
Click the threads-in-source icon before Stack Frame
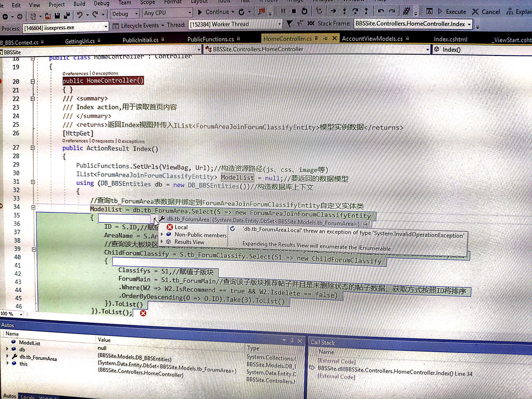tap(311, 24)
